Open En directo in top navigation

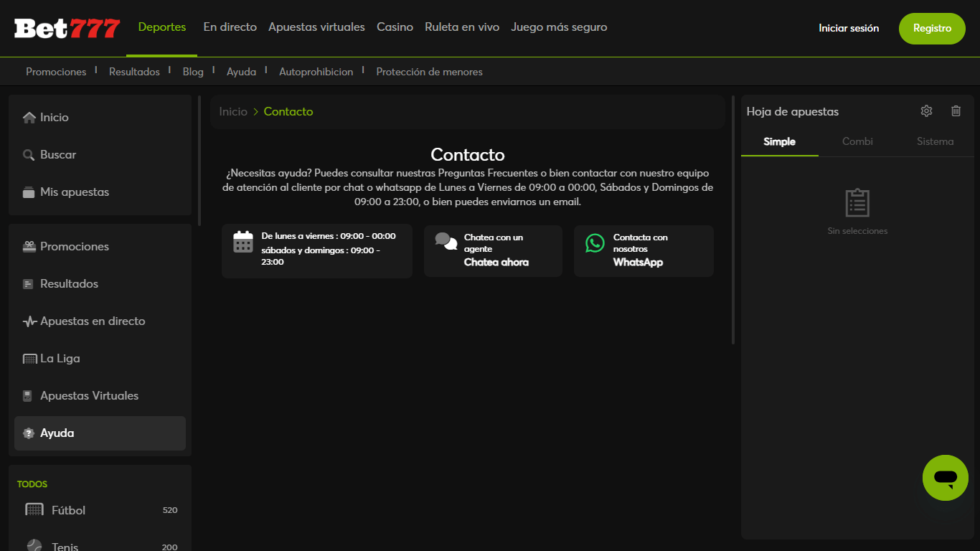coord(230,27)
